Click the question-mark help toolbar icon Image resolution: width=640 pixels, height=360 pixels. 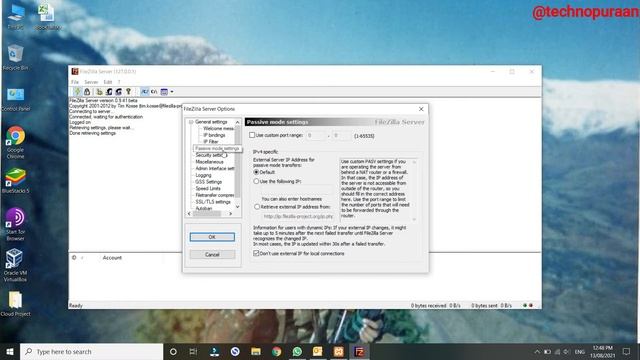pyautogui.click(x=129, y=91)
